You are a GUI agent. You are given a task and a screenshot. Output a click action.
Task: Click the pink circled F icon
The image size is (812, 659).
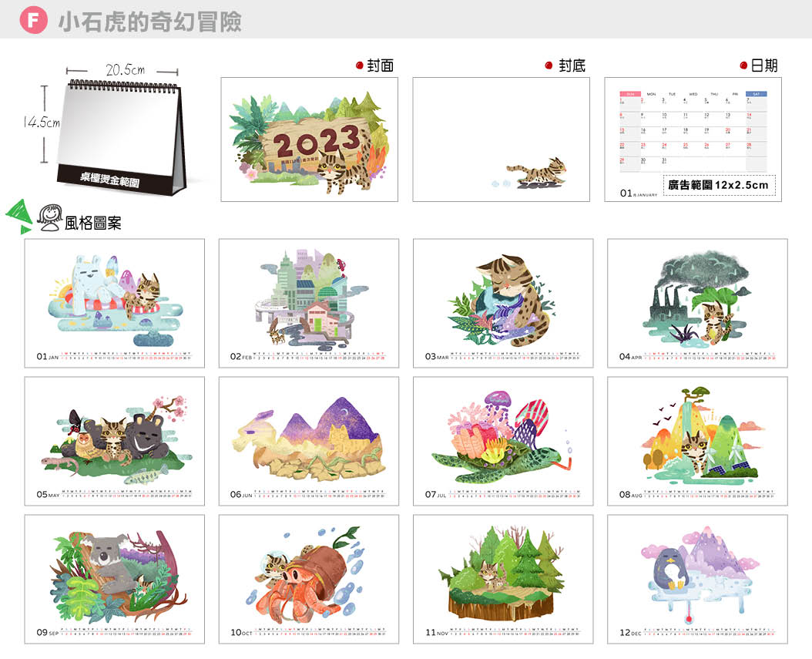click(x=32, y=20)
